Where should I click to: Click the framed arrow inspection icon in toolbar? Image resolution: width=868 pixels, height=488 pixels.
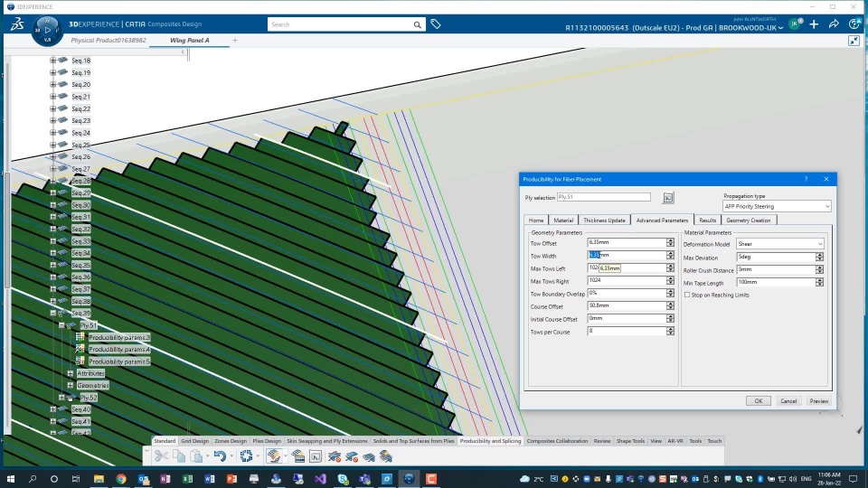click(x=316, y=455)
